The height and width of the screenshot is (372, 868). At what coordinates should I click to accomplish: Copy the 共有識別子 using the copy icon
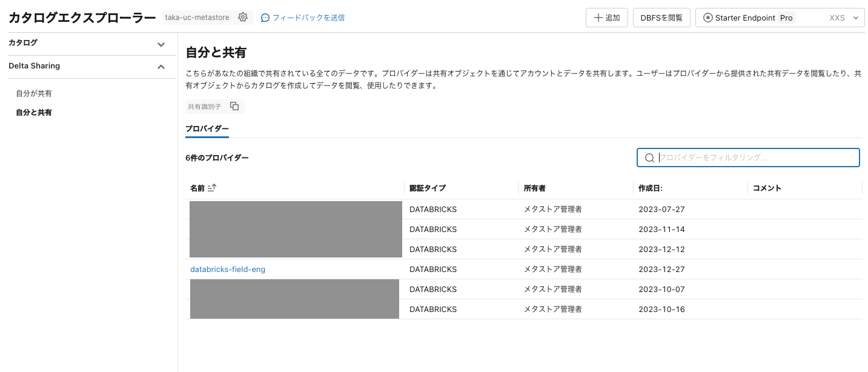click(x=234, y=106)
